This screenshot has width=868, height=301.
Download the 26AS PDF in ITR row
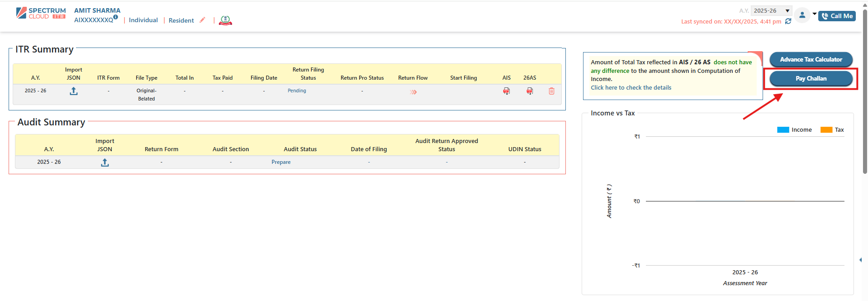(x=529, y=91)
